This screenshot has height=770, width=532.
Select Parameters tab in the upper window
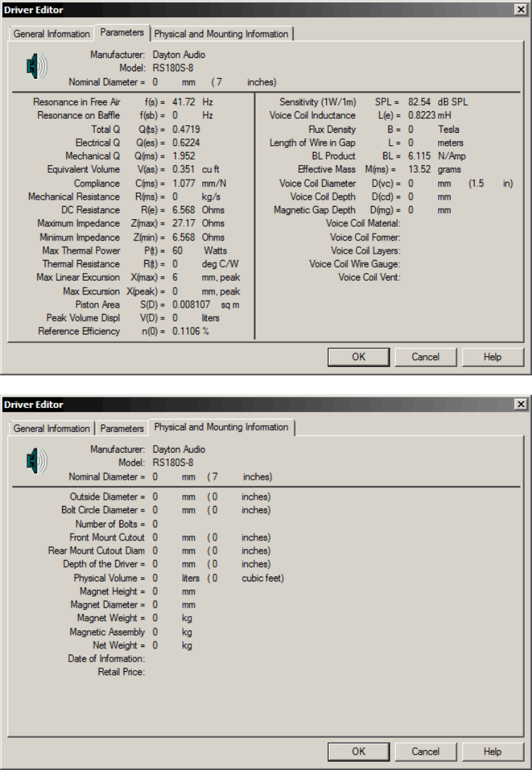click(122, 32)
